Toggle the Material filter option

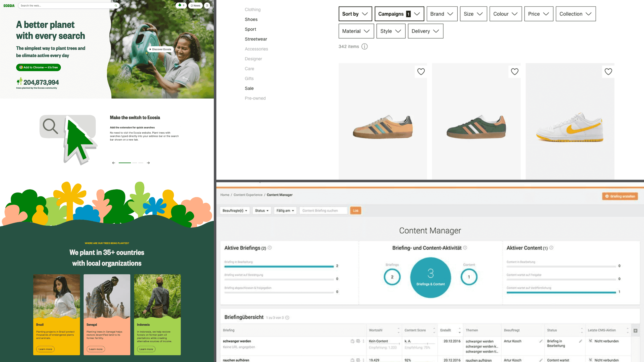[x=355, y=31]
